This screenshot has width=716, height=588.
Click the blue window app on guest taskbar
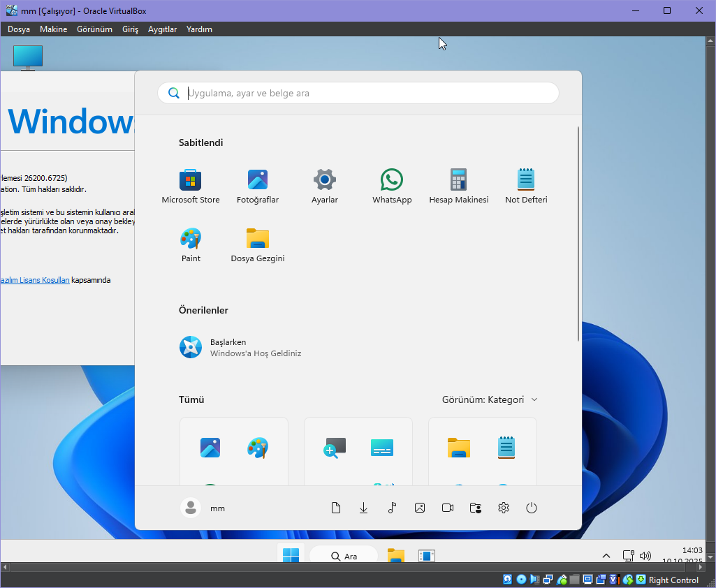pyautogui.click(x=427, y=555)
